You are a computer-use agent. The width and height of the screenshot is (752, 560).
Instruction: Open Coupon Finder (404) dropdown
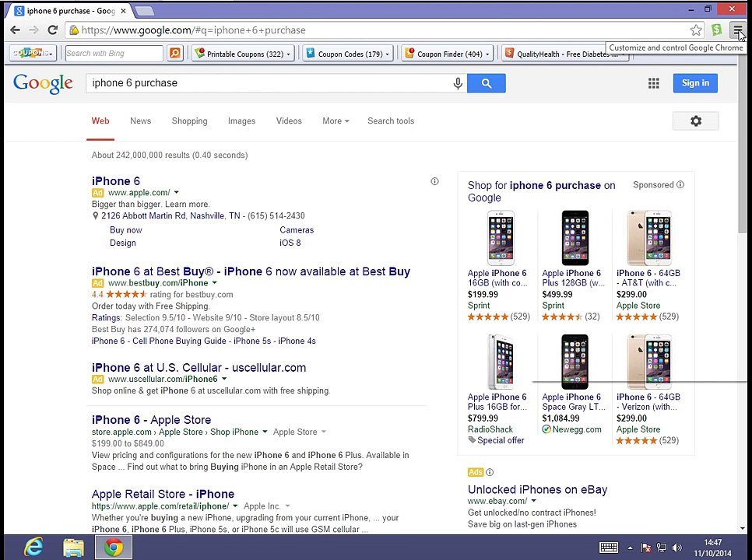coord(448,54)
